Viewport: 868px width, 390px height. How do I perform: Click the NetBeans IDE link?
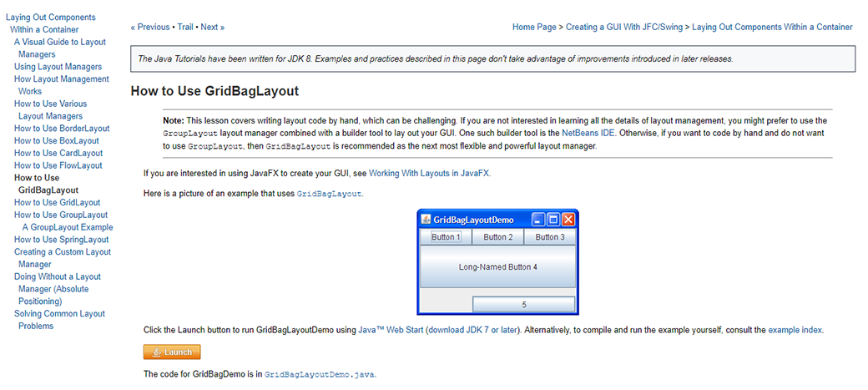click(588, 133)
